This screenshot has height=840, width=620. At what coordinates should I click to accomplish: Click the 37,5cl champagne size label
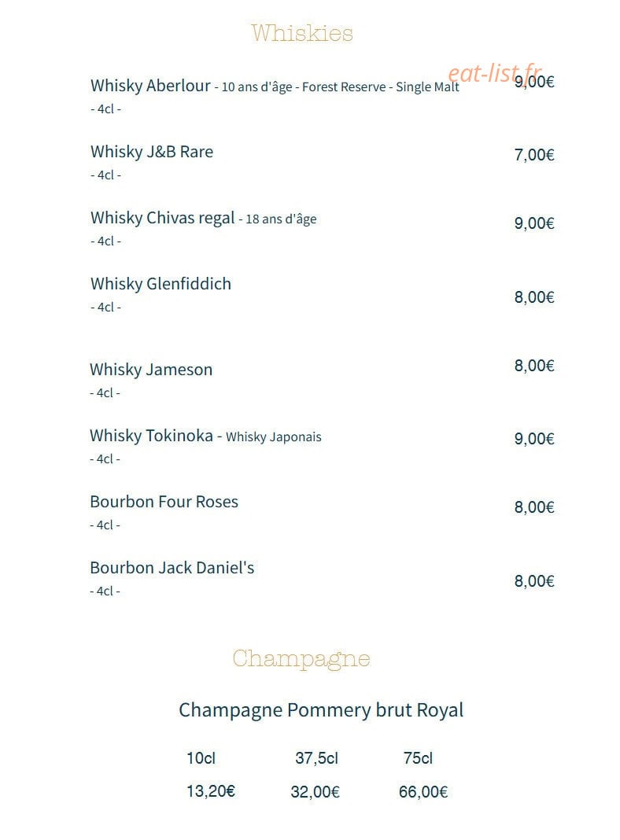[317, 758]
